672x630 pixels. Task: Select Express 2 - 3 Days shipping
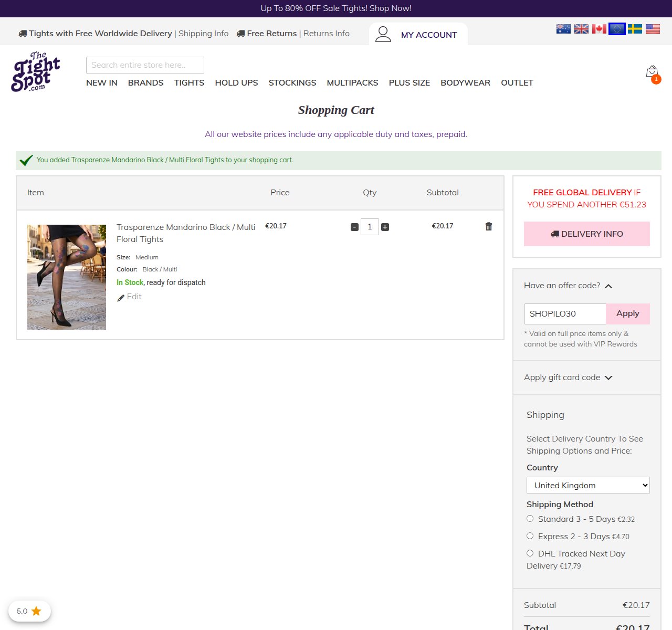pyautogui.click(x=530, y=536)
